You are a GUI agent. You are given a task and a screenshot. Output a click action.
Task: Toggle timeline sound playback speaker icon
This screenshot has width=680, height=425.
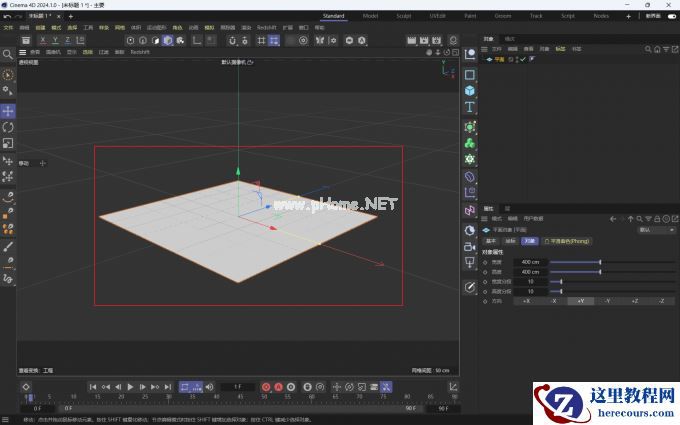click(210, 387)
